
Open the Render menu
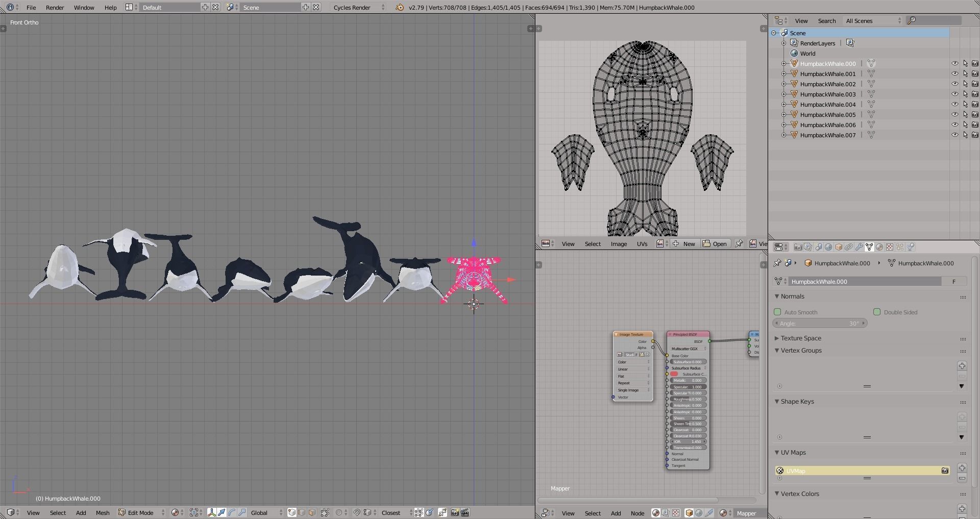pos(55,8)
